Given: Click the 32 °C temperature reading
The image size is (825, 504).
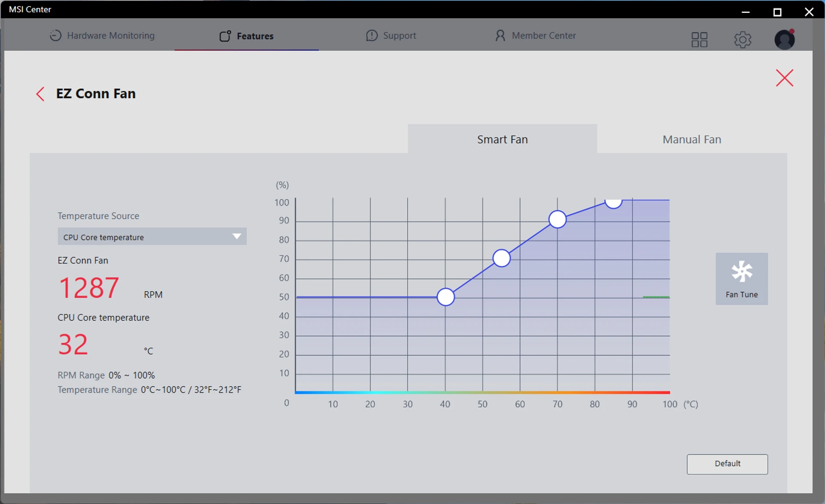Looking at the screenshot, I should tap(73, 345).
